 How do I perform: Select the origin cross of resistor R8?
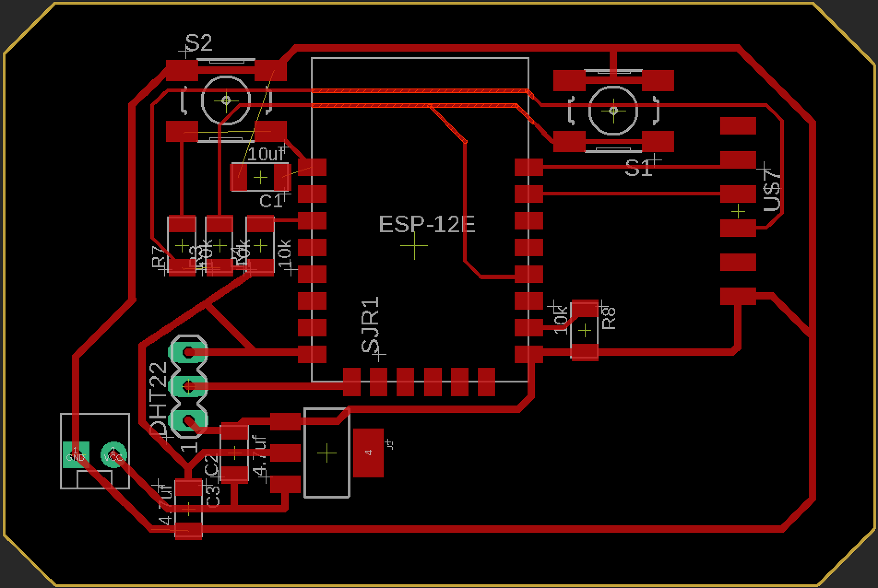(x=585, y=330)
